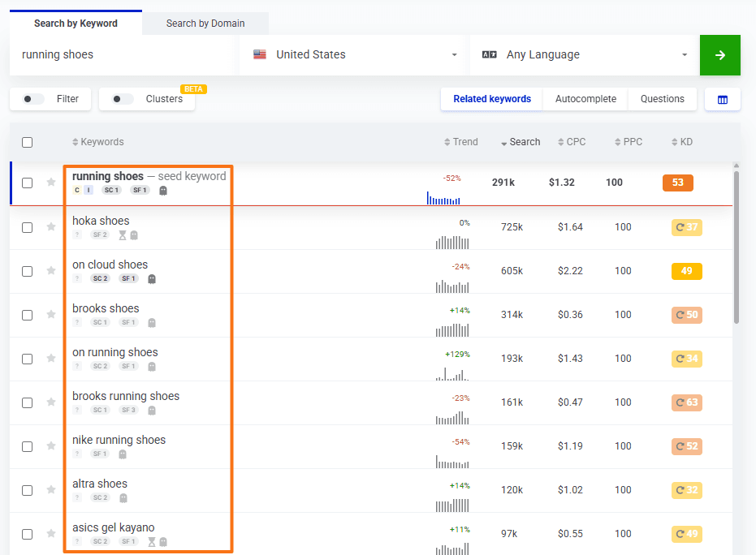Open the on cloud shoes keyword

(110, 265)
